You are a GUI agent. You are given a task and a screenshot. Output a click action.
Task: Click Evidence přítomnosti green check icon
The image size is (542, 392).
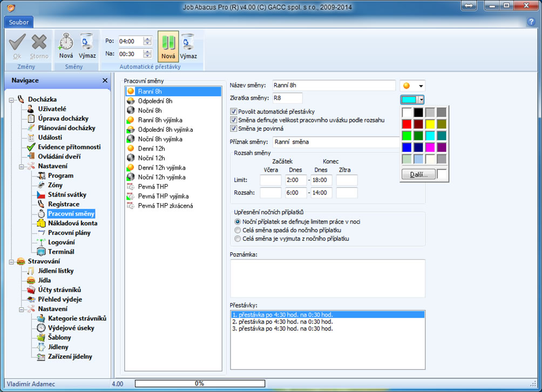[31, 147]
